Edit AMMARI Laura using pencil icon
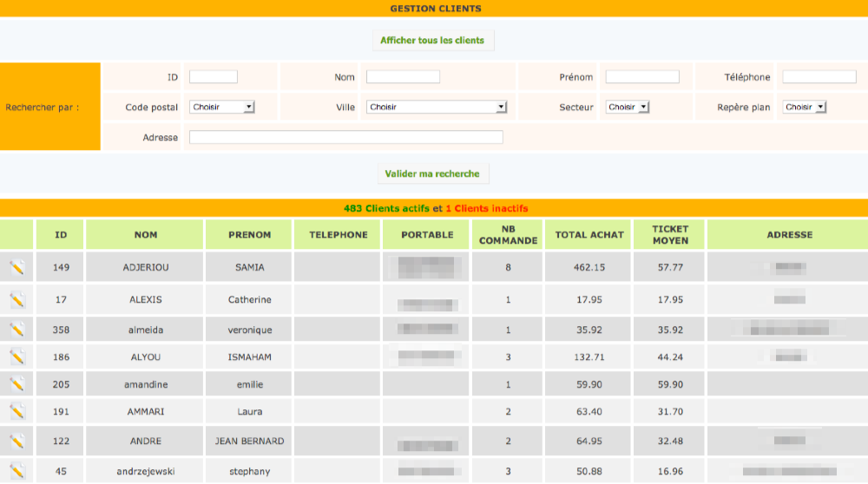 [17, 412]
